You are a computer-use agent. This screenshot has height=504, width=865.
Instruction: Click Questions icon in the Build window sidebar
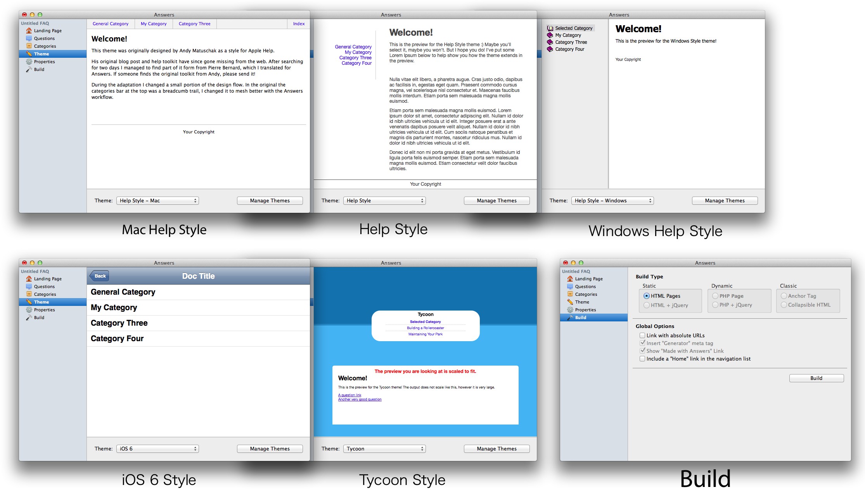coord(570,287)
